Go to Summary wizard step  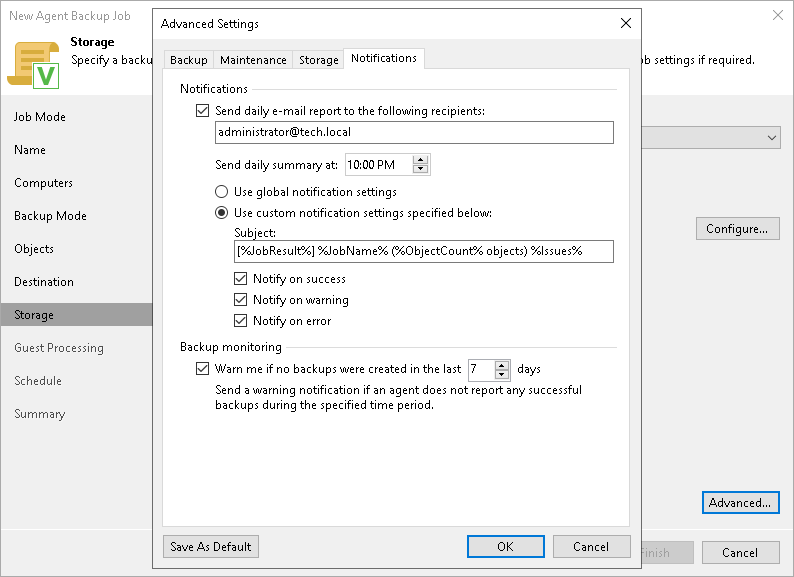(x=39, y=414)
